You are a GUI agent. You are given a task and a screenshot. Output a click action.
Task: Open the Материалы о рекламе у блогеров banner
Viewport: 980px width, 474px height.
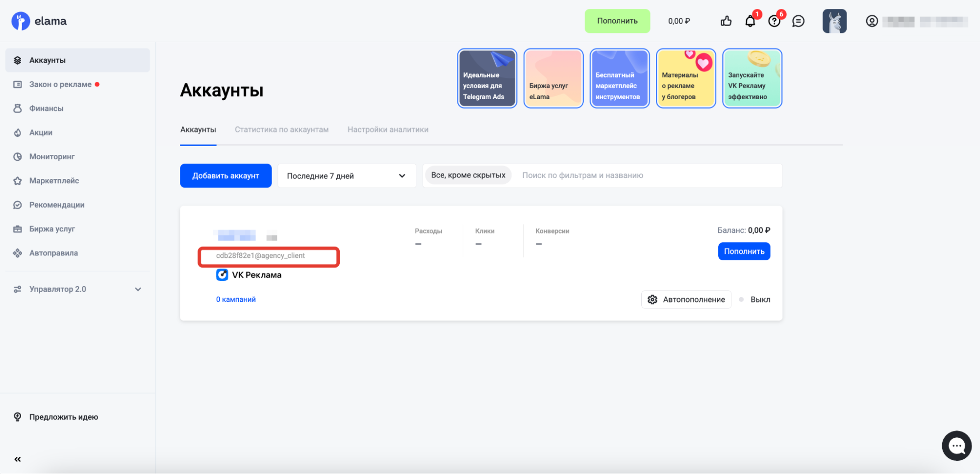click(x=686, y=78)
